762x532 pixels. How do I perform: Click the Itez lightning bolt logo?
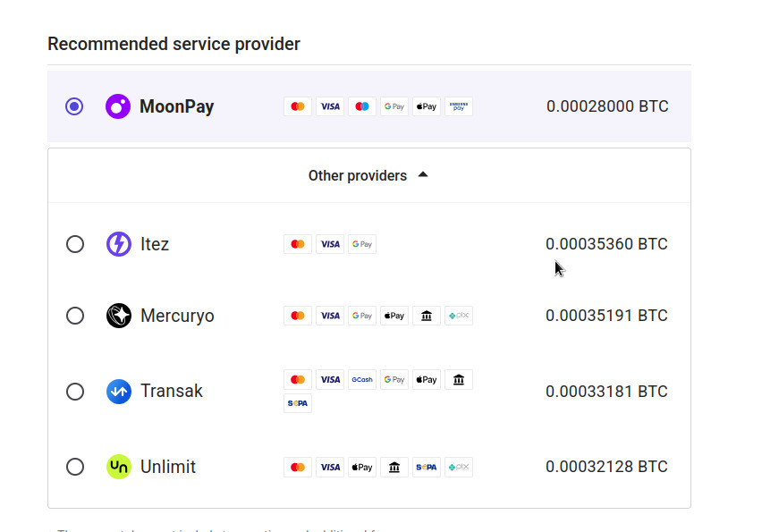tap(119, 244)
